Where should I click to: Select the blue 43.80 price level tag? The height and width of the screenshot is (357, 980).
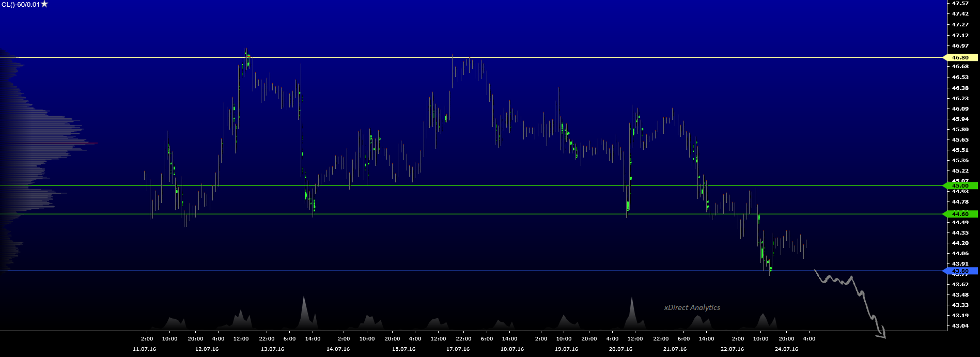pyautogui.click(x=960, y=271)
